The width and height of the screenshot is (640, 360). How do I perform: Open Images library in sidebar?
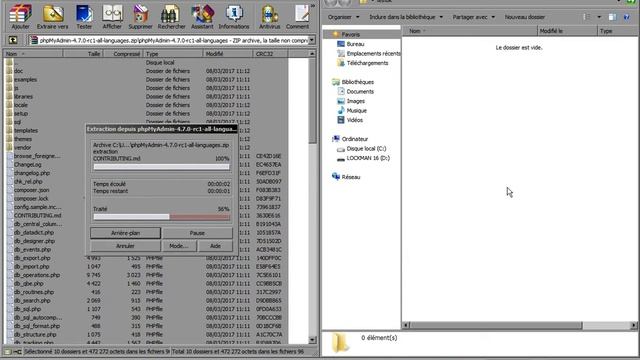click(x=356, y=101)
